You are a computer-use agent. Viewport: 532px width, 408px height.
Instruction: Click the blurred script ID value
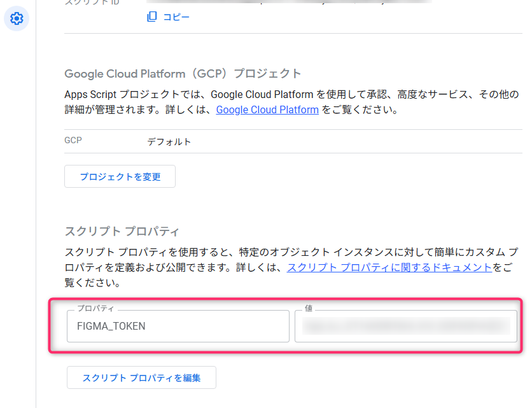(286, 2)
